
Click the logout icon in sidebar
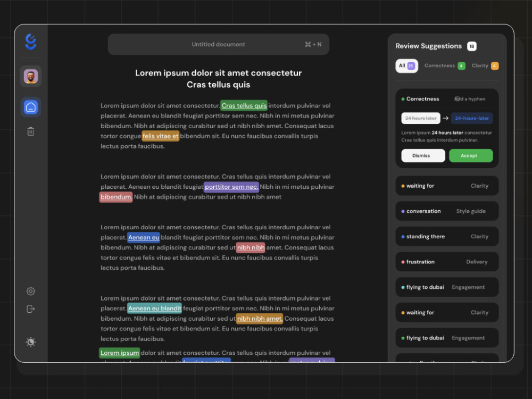(31, 309)
